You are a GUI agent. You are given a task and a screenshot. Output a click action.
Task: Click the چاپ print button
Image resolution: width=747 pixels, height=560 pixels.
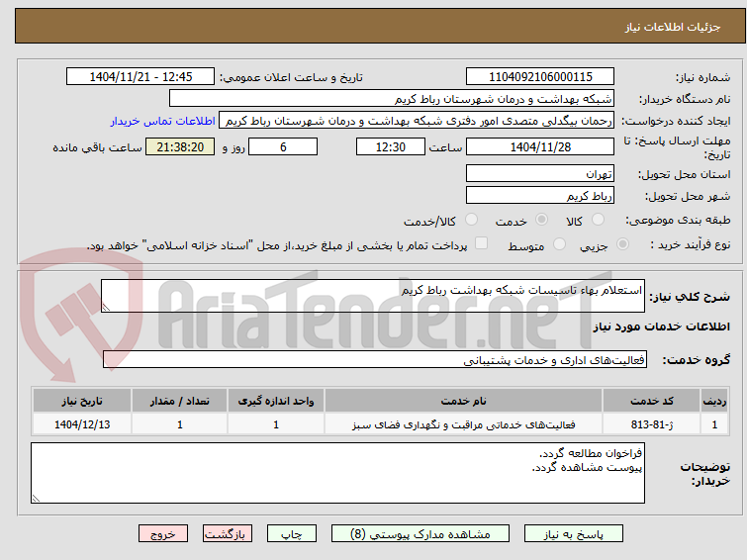point(292,534)
